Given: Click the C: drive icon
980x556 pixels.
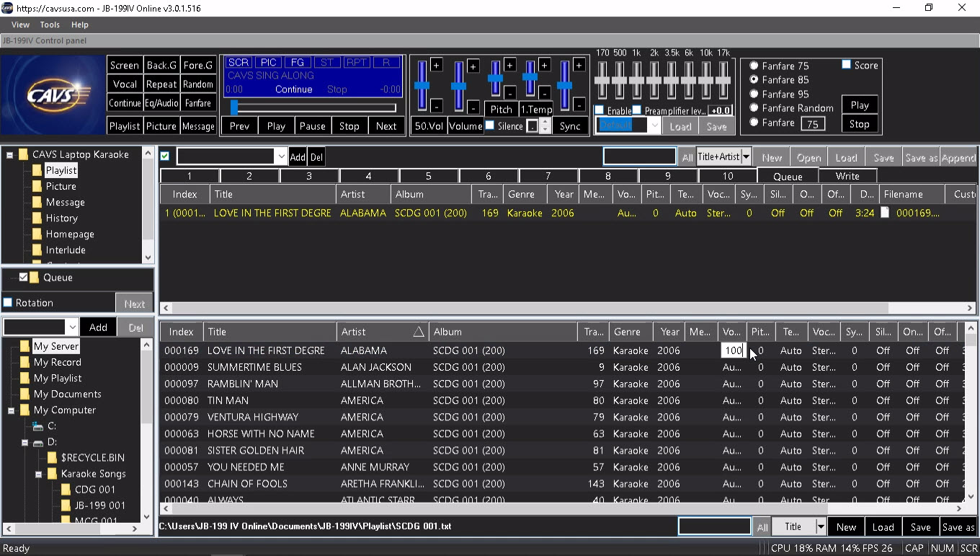Looking at the screenshot, I should pos(38,426).
